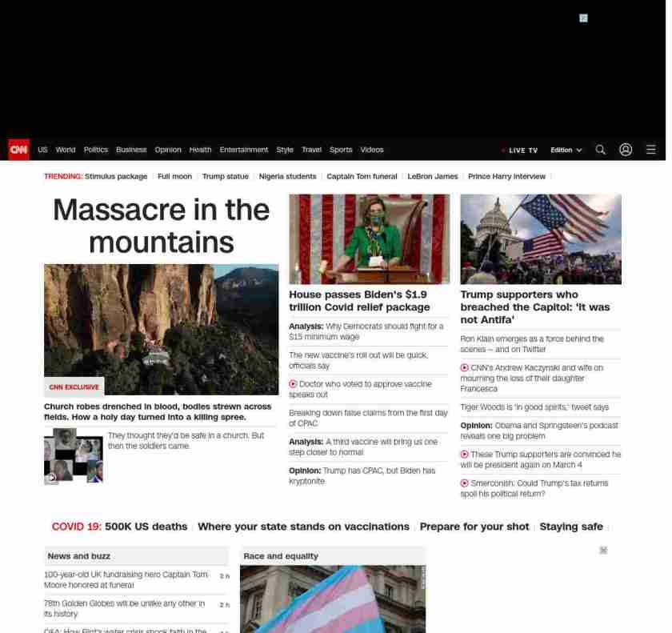Open the trending Prince Harry interview link
The height and width of the screenshot is (633, 672).
point(506,176)
